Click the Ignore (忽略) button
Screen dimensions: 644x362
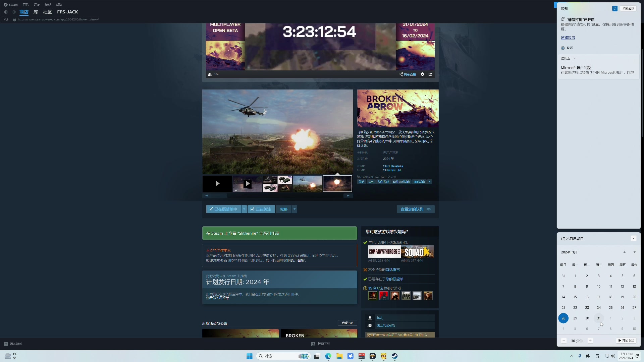tap(284, 209)
